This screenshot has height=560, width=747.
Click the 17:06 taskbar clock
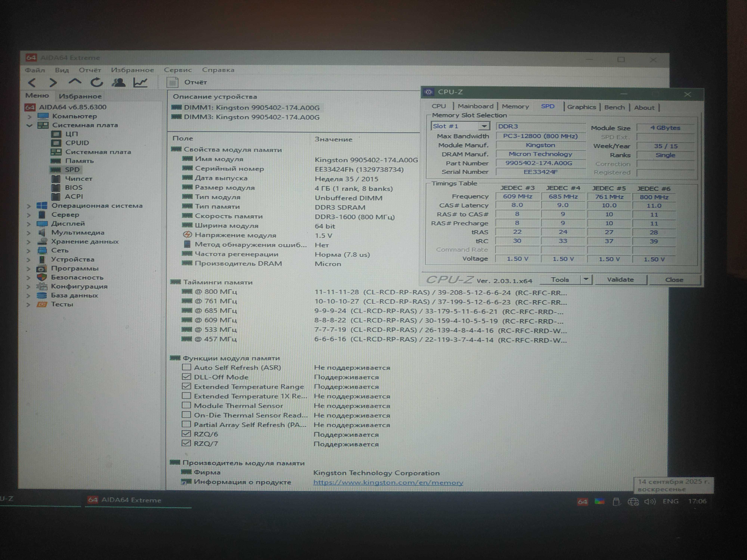point(697,501)
